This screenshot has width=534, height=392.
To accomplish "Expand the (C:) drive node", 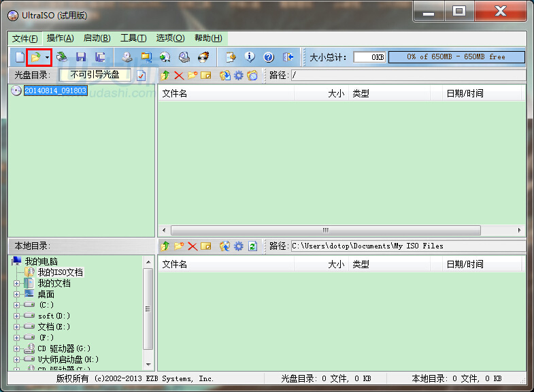I will (16, 305).
